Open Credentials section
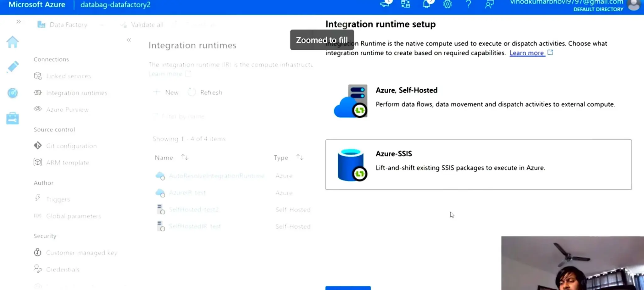The image size is (644, 290). click(x=63, y=270)
